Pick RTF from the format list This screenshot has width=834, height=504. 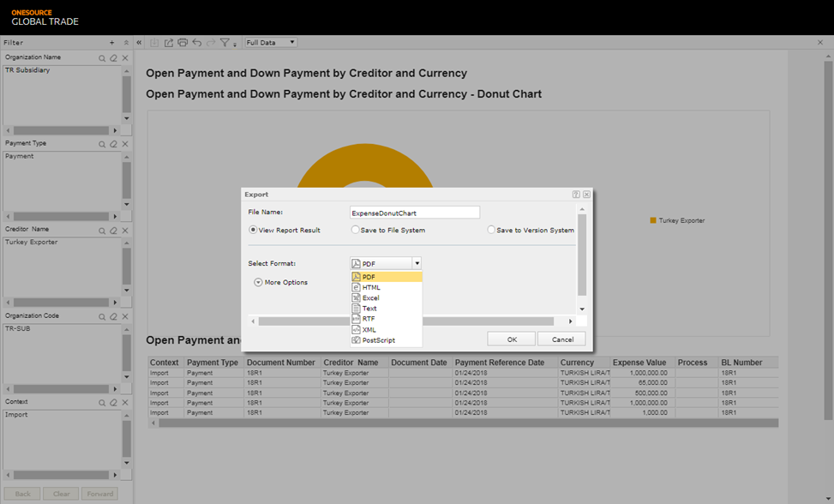tap(387, 319)
